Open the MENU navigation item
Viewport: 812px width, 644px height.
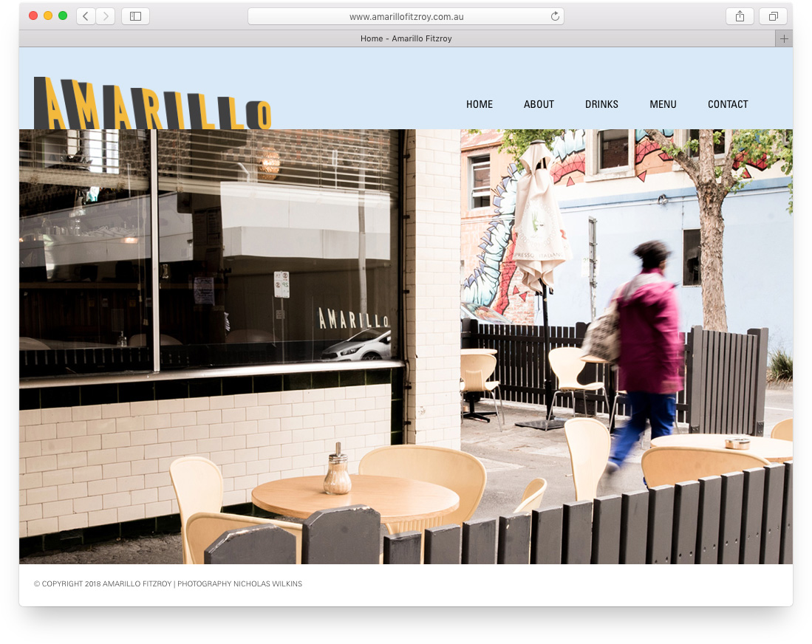pos(663,104)
